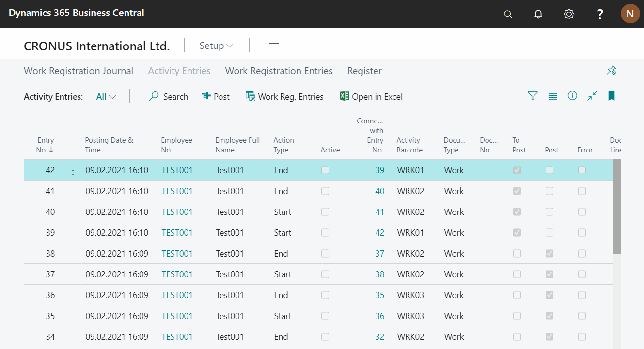The image size is (644, 349).
Task: Show more options for entry 42
Action: point(73,170)
